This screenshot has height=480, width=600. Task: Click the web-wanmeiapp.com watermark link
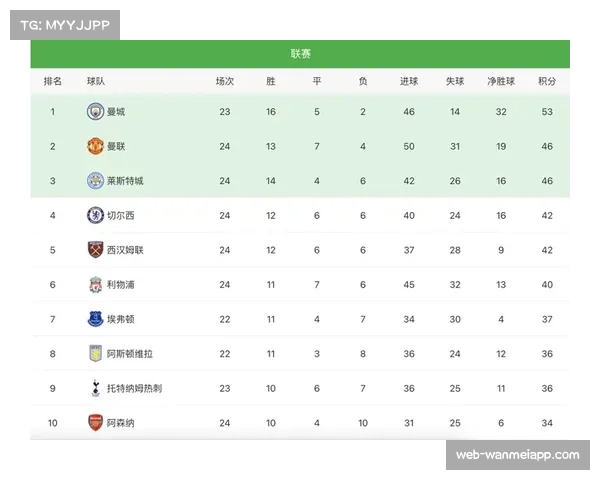coord(517,455)
